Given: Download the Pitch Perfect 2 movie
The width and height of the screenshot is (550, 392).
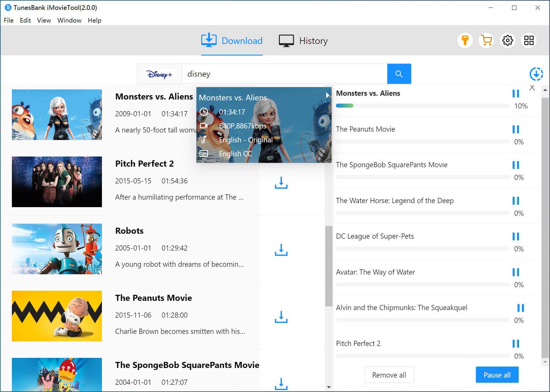Looking at the screenshot, I should (x=281, y=183).
